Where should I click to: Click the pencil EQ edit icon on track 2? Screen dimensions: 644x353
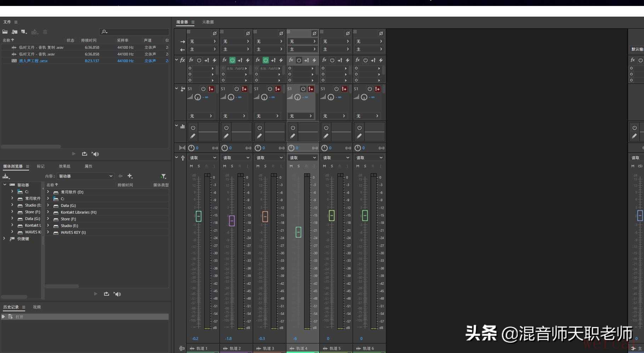pyautogui.click(x=226, y=136)
